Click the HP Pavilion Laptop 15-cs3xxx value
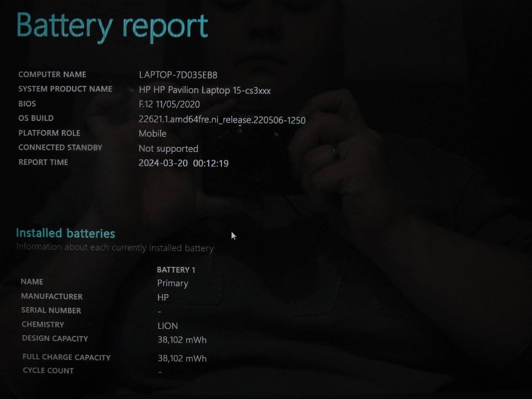Image resolution: width=532 pixels, height=399 pixels. pyautogui.click(x=205, y=90)
